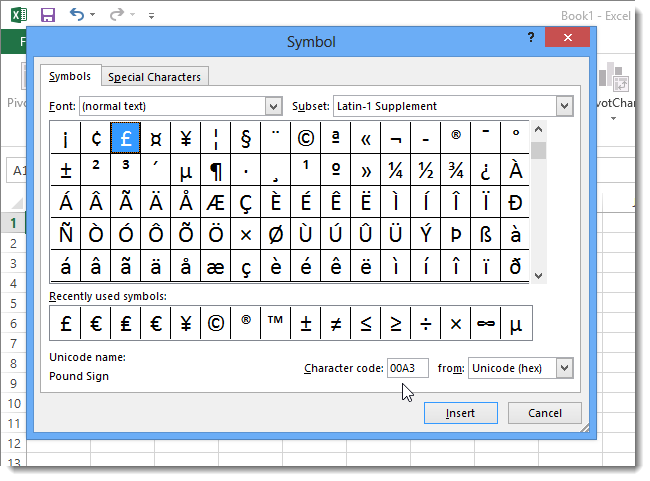650x481 pixels.
Task: Choose greater-than-or-equal ≥ from recent symbols
Action: (396, 323)
